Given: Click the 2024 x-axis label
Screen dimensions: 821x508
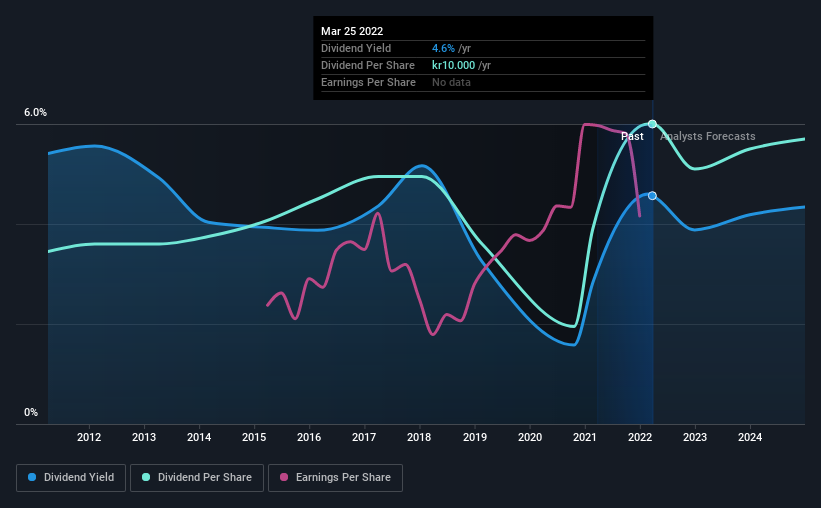Looking at the screenshot, I should point(750,437).
